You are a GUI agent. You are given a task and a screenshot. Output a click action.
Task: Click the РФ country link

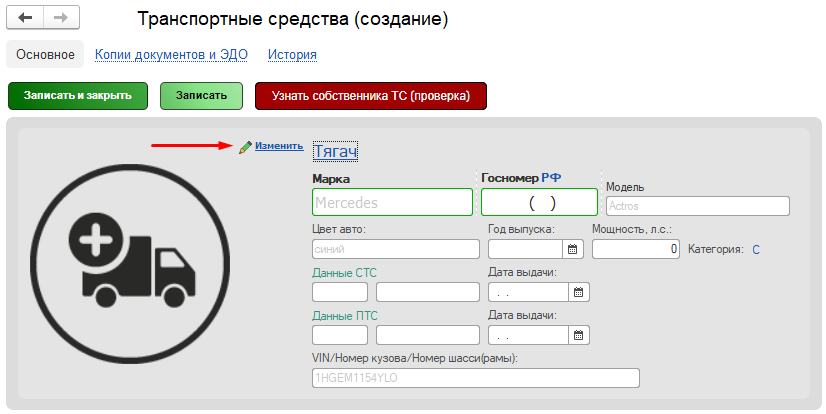[551, 178]
